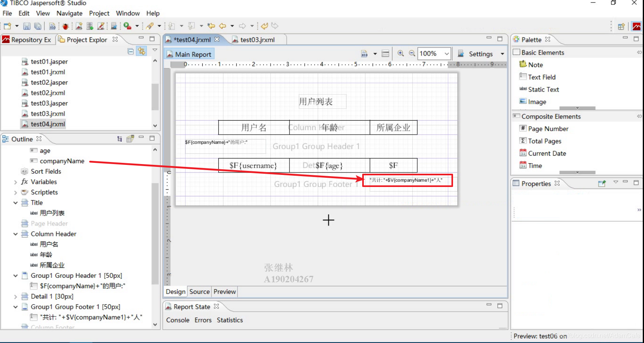This screenshot has height=343, width=644.
Task: Click the Run button with green play icon
Action: coord(127,26)
